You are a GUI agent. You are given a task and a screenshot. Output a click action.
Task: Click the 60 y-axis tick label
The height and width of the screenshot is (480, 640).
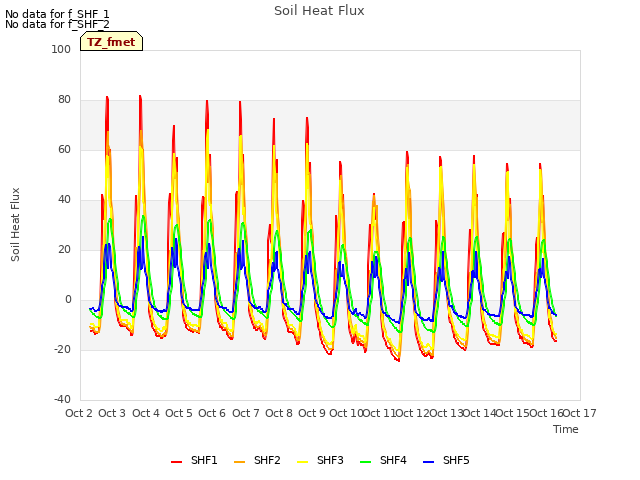click(64, 149)
